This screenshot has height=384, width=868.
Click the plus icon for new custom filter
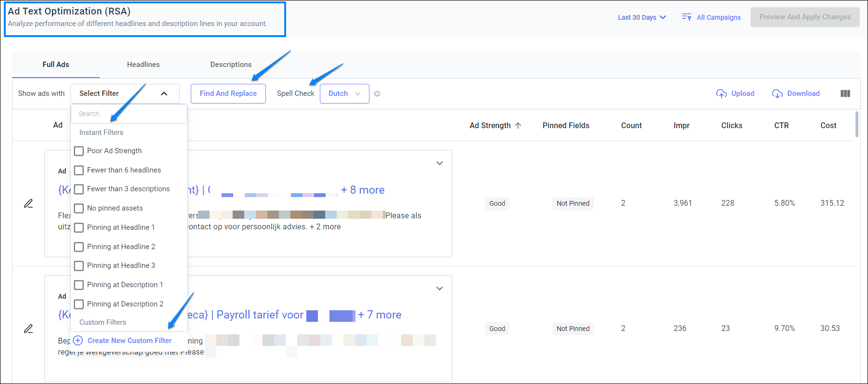[x=78, y=341]
